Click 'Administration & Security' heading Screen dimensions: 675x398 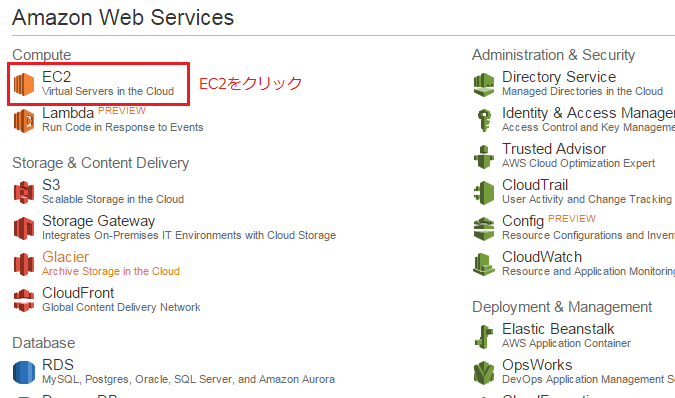tap(554, 55)
